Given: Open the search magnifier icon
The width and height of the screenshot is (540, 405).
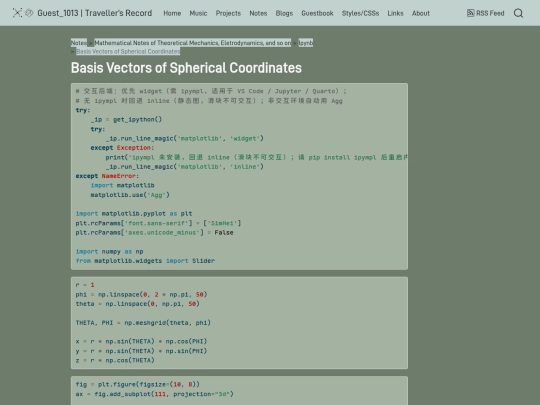Looking at the screenshot, I should point(518,13).
